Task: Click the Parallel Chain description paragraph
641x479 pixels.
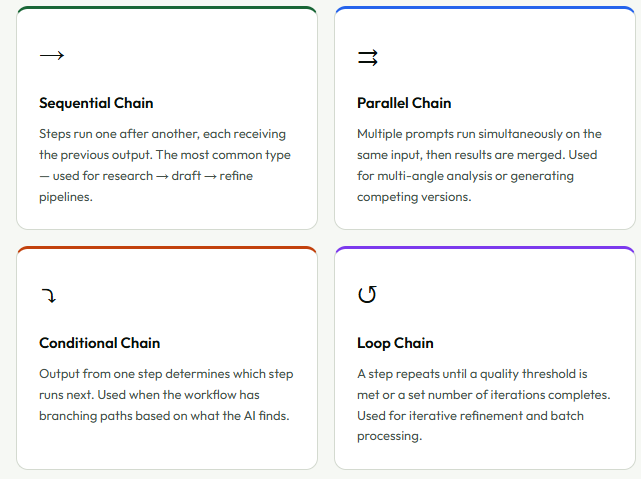Action: coord(479,165)
